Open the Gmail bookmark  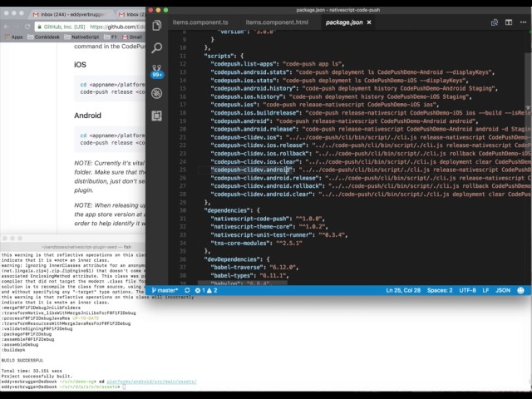coord(132,37)
